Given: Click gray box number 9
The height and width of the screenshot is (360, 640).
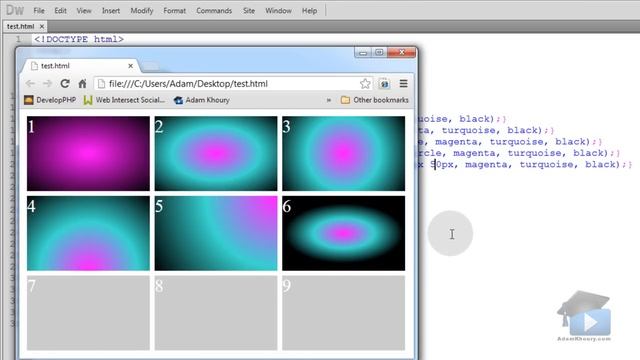Looking at the screenshot, I should tap(344, 313).
